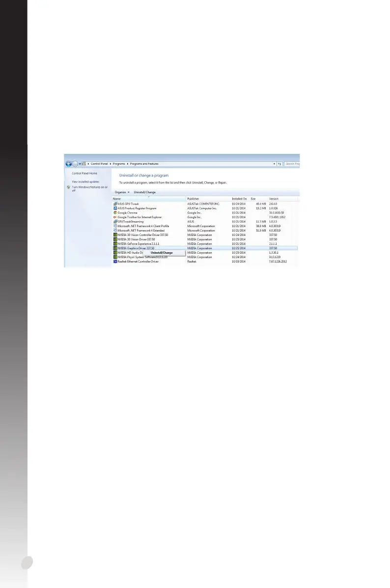Select Microsoft .NET Framework 4 Extended
This screenshot has width=390, height=588.
coord(141,231)
